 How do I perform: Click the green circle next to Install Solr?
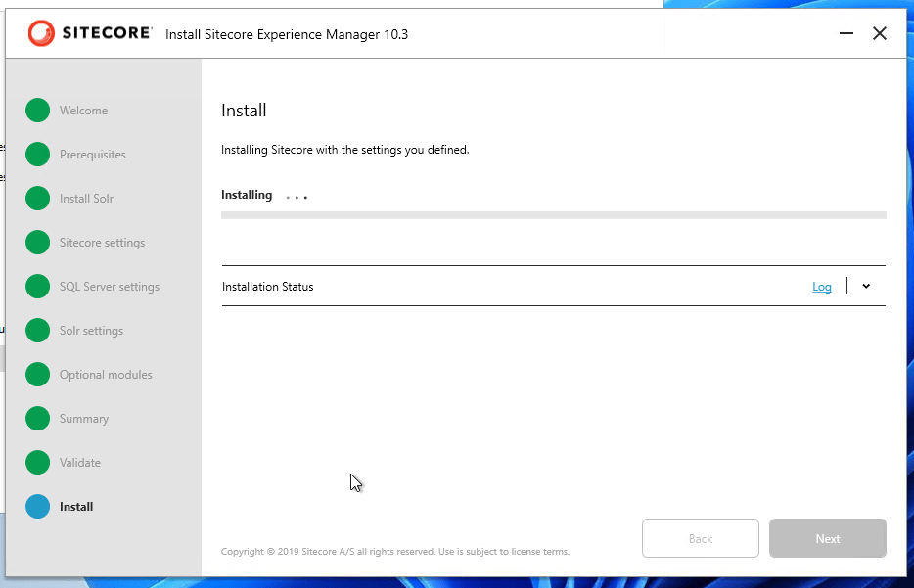(x=37, y=199)
